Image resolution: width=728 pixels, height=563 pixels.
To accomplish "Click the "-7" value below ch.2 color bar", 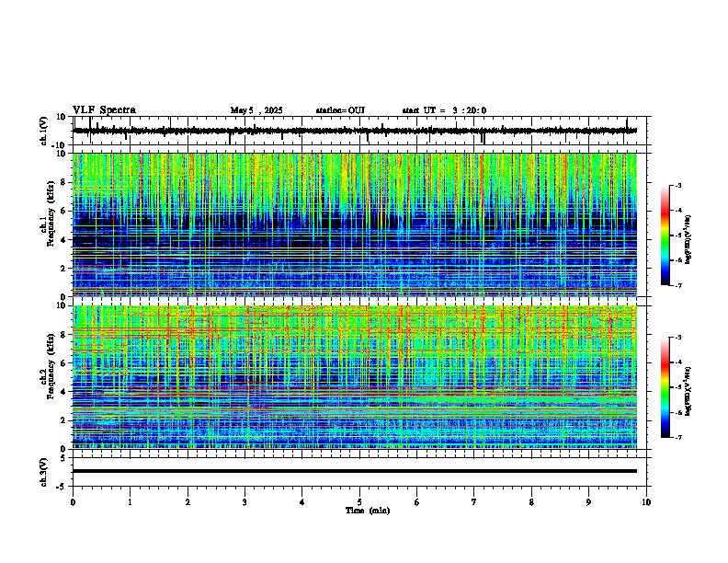I will pos(677,437).
